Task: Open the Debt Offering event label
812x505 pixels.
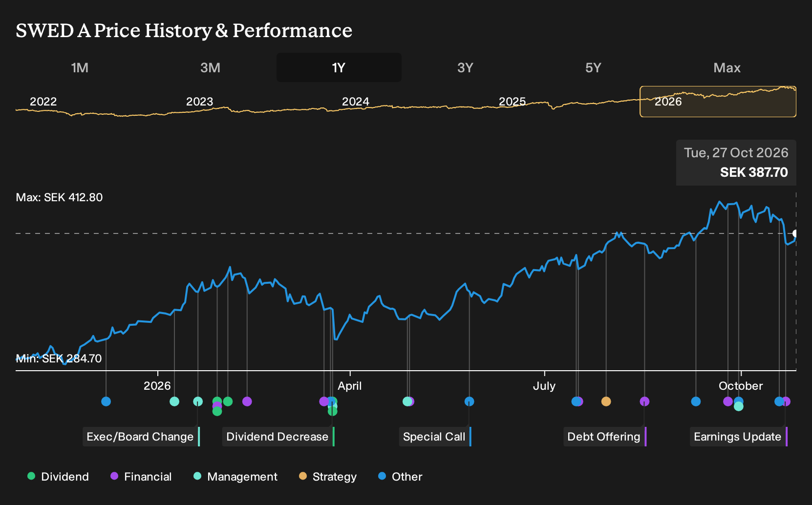Action: click(605, 437)
